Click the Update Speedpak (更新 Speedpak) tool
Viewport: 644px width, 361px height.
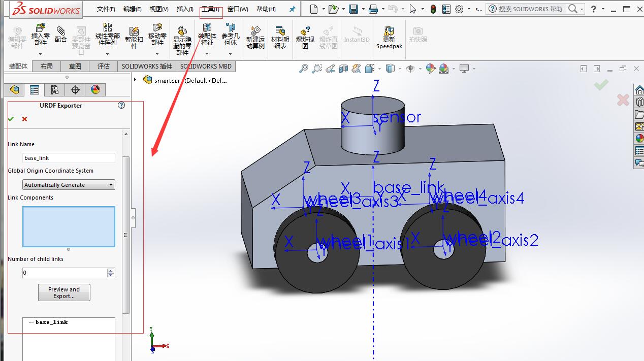pyautogui.click(x=389, y=38)
